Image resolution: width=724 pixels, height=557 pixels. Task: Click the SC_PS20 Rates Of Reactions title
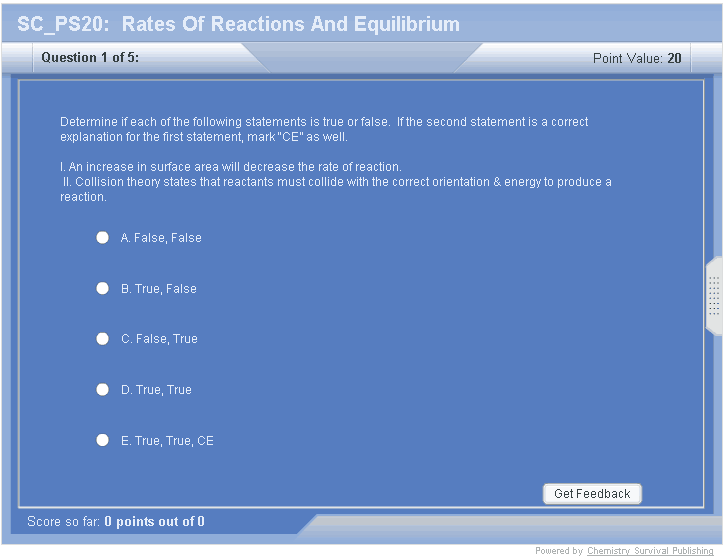coord(238,24)
